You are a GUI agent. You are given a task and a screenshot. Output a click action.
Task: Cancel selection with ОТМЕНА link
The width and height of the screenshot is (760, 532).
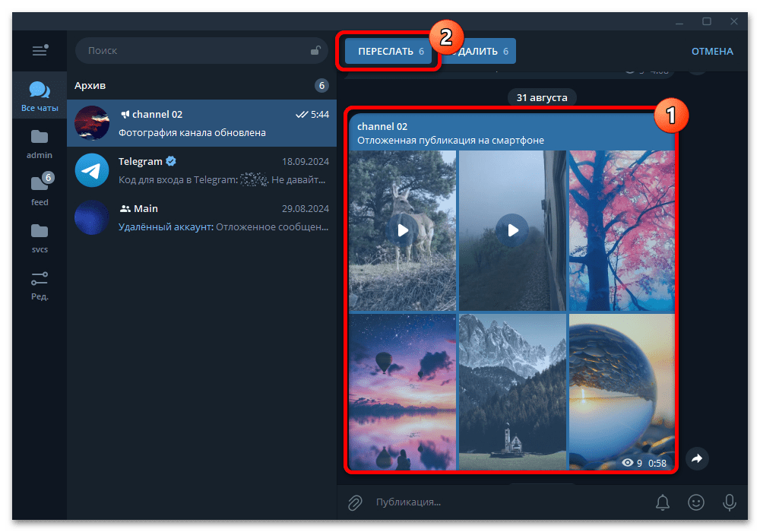pyautogui.click(x=711, y=50)
